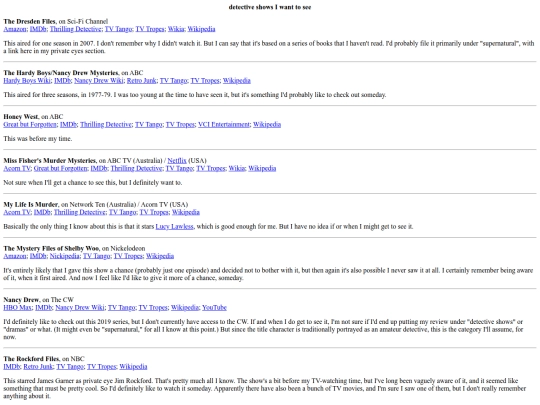Open the HBO Max link under Nancy Drew
Viewport: 540px width, 405px height.
pyautogui.click(x=18, y=308)
